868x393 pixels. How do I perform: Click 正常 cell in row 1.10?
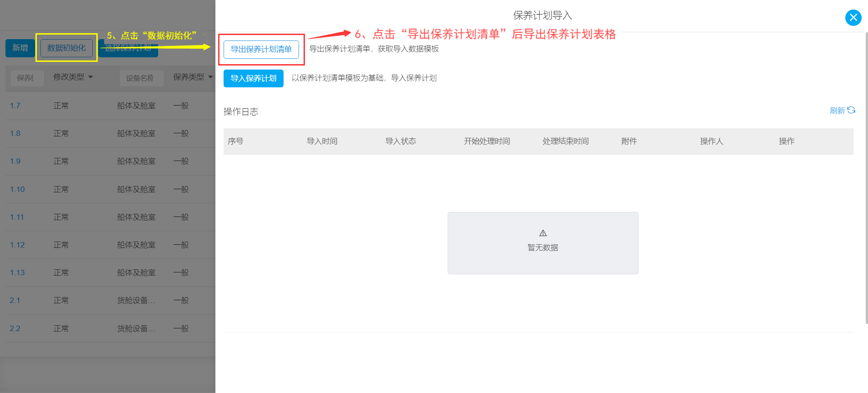[61, 189]
